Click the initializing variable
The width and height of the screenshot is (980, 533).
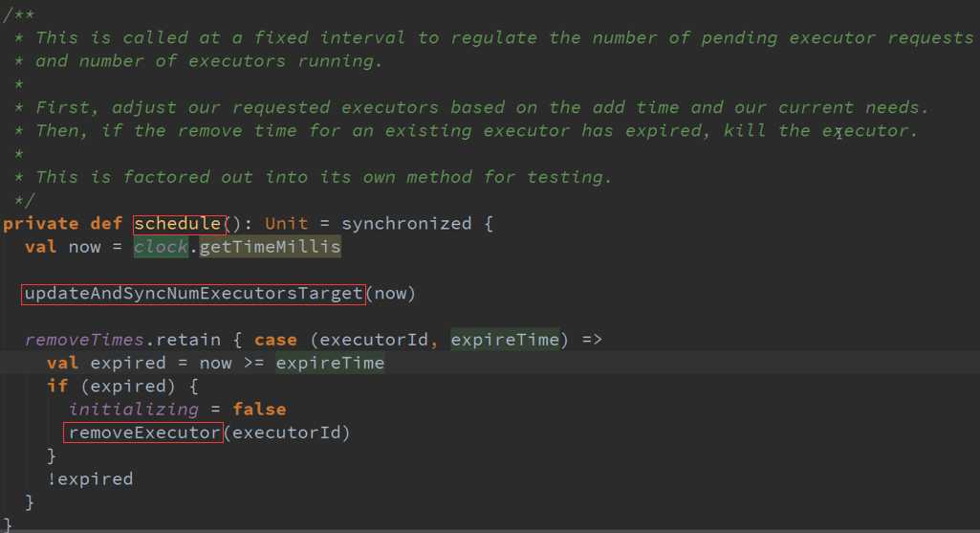[x=133, y=410]
